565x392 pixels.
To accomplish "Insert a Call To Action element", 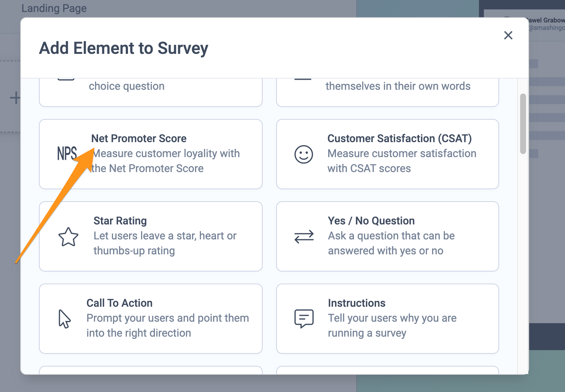I will (x=119, y=303).
